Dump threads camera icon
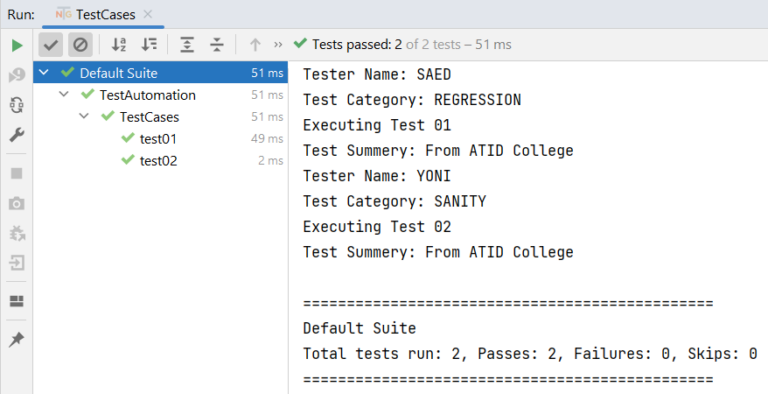The width and height of the screenshot is (768, 394). pos(17,203)
